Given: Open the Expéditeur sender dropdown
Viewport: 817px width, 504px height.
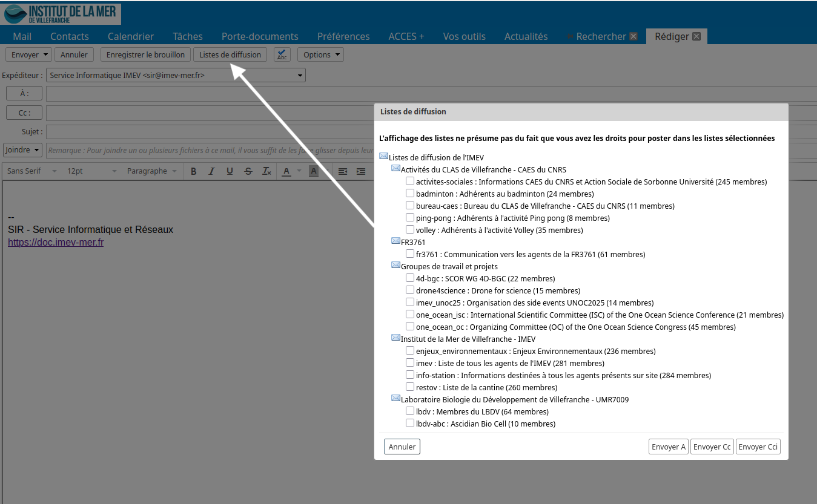Looking at the screenshot, I should pyautogui.click(x=176, y=76).
